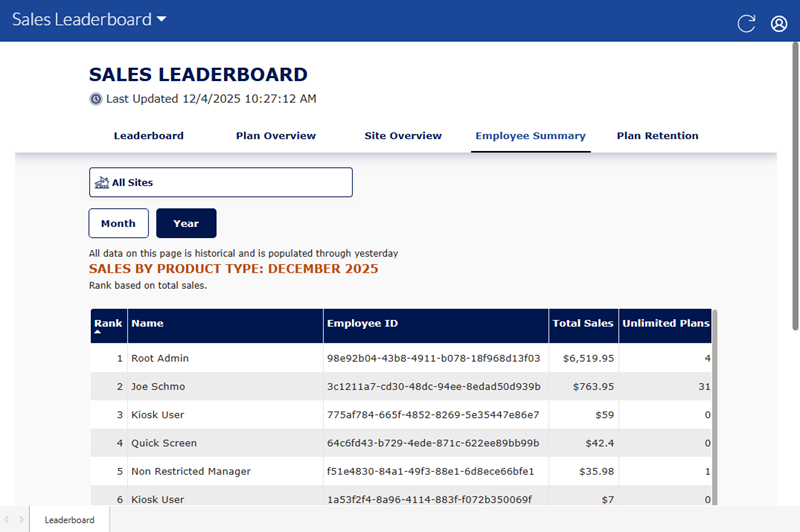
Task: Sort by Name column header
Action: [x=147, y=324]
